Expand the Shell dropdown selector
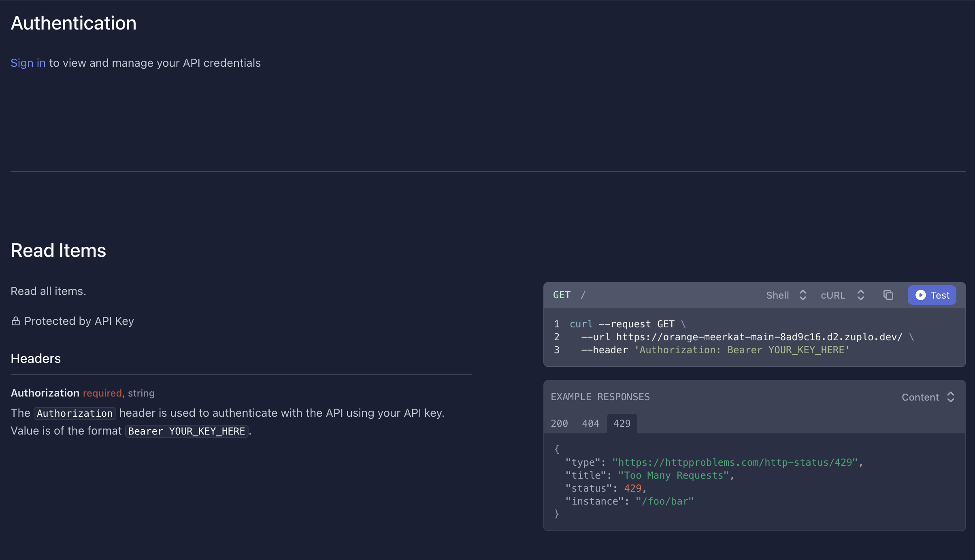 786,295
